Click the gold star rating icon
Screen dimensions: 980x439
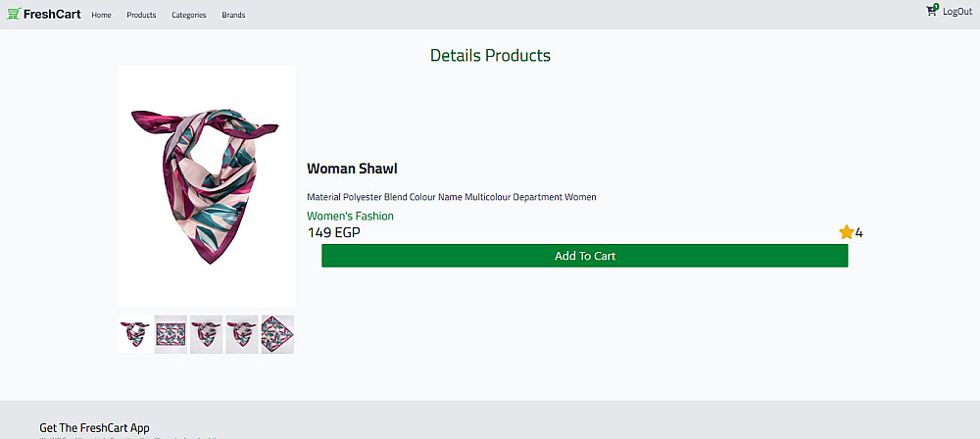(847, 232)
